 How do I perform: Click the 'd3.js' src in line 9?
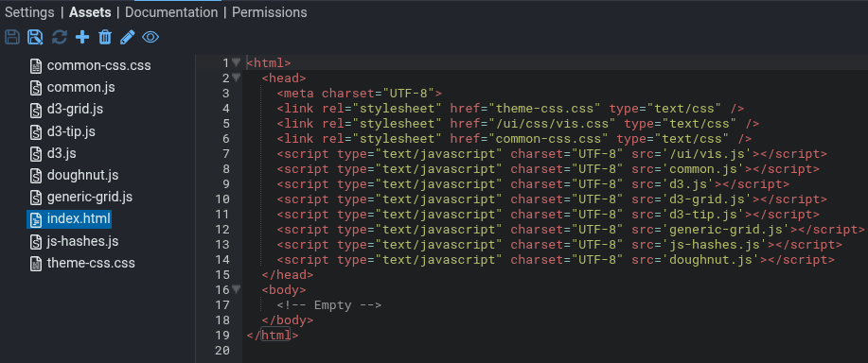point(688,184)
